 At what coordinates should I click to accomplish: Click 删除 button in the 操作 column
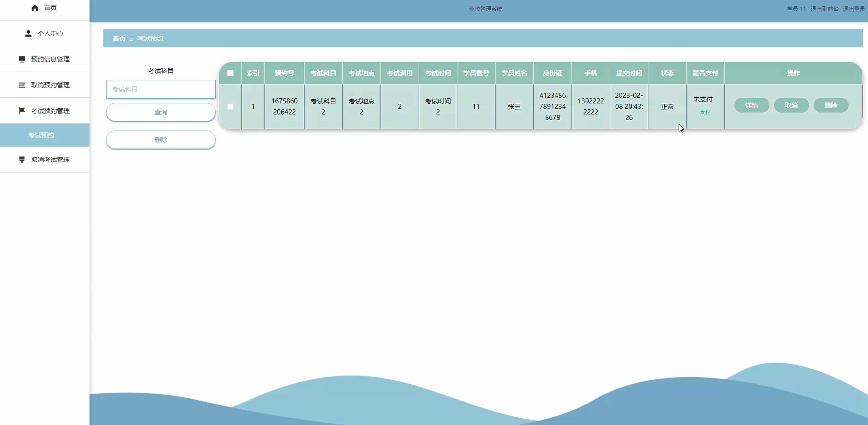(831, 105)
